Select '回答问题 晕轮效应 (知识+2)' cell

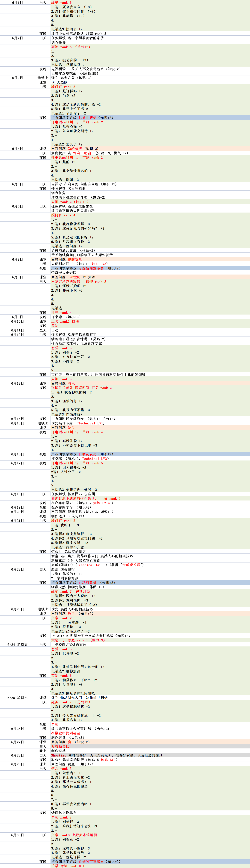[150, 149]
